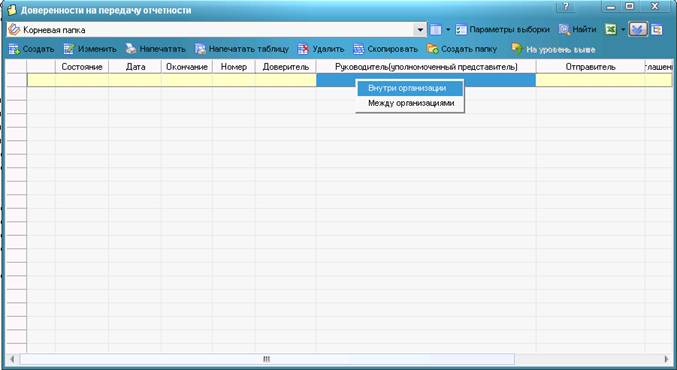Click the Создать папку folder icon
Image resolution: width=677 pixels, height=370 pixels.
(x=433, y=49)
